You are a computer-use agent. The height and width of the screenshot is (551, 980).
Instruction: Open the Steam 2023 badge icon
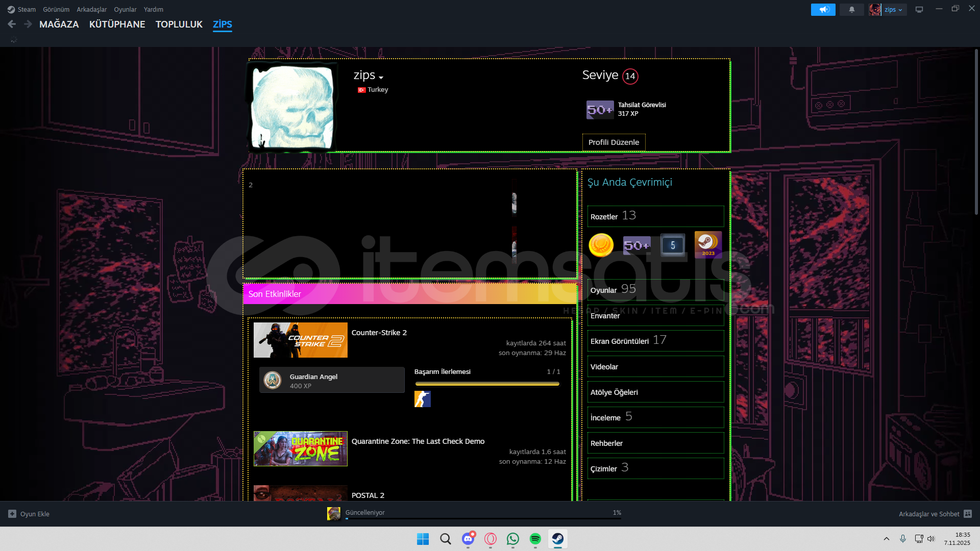click(x=707, y=245)
